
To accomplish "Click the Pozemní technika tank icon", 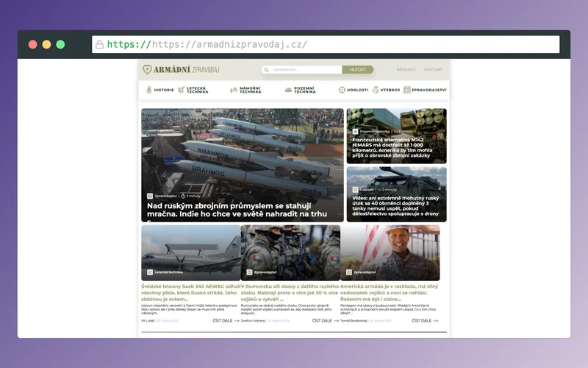I will pyautogui.click(x=288, y=90).
